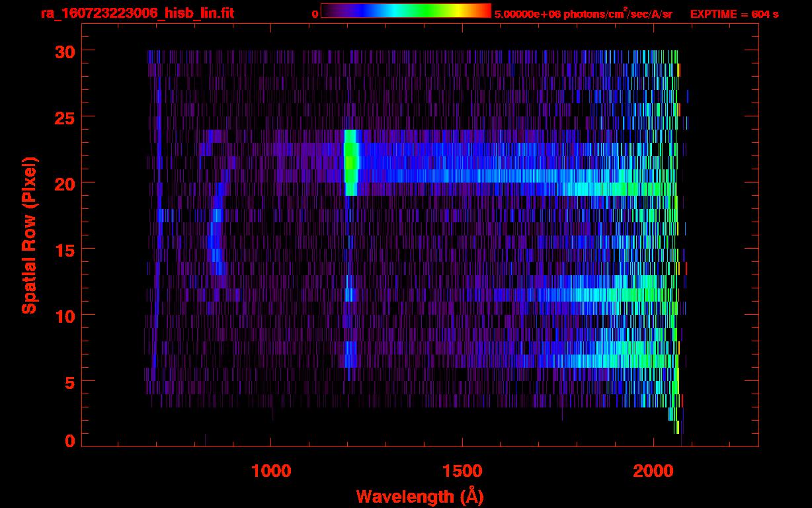812x508 pixels.
Task: Click the 5.00000e+06 photons/cm²/sec/A/sr label
Action: tap(583, 14)
